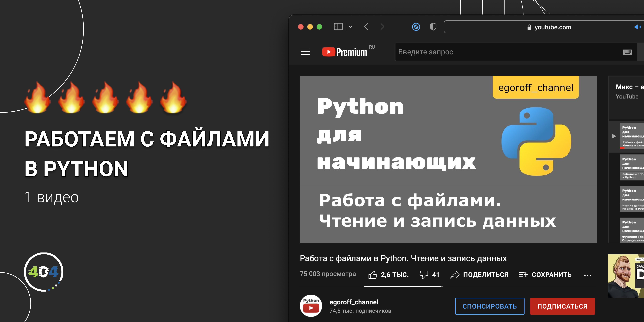Click the blue content blocker extension icon

(x=416, y=27)
